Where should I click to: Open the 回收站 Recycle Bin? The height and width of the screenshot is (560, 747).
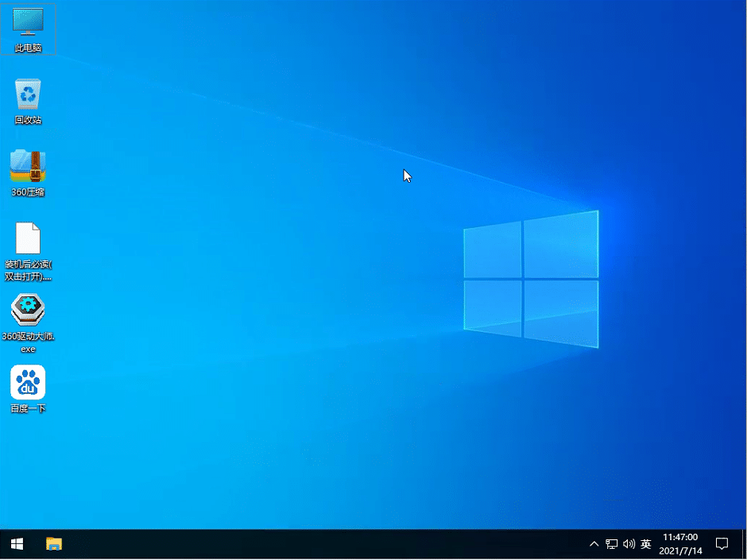coord(28,90)
